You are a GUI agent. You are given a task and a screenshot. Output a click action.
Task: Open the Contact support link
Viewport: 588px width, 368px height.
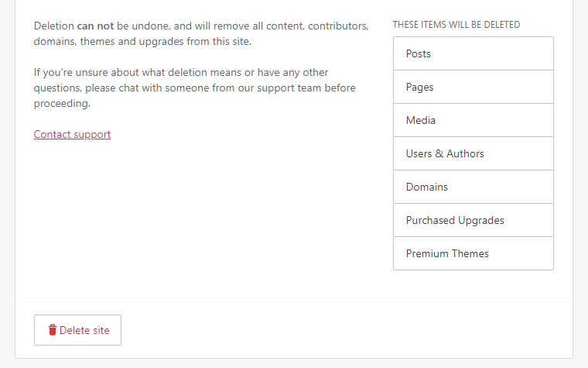pyautogui.click(x=72, y=134)
